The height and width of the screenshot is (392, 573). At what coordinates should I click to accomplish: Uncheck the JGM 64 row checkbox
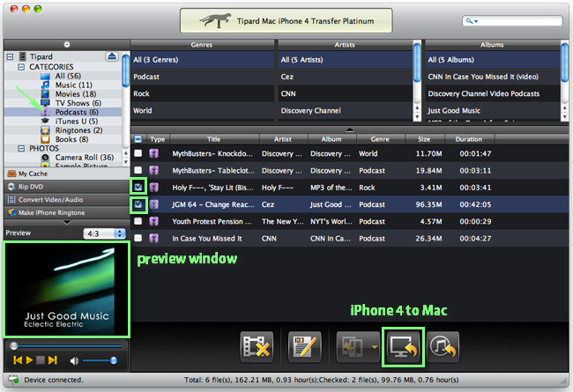click(138, 204)
